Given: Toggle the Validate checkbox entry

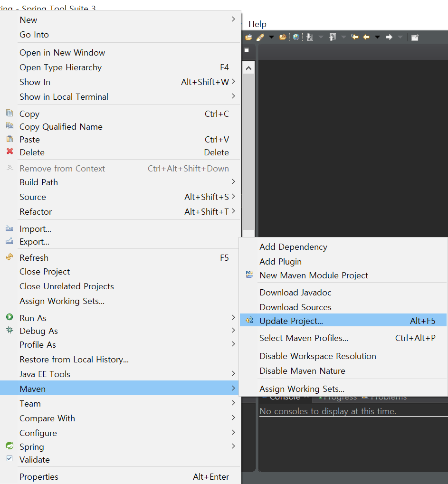Looking at the screenshot, I should coord(120,460).
